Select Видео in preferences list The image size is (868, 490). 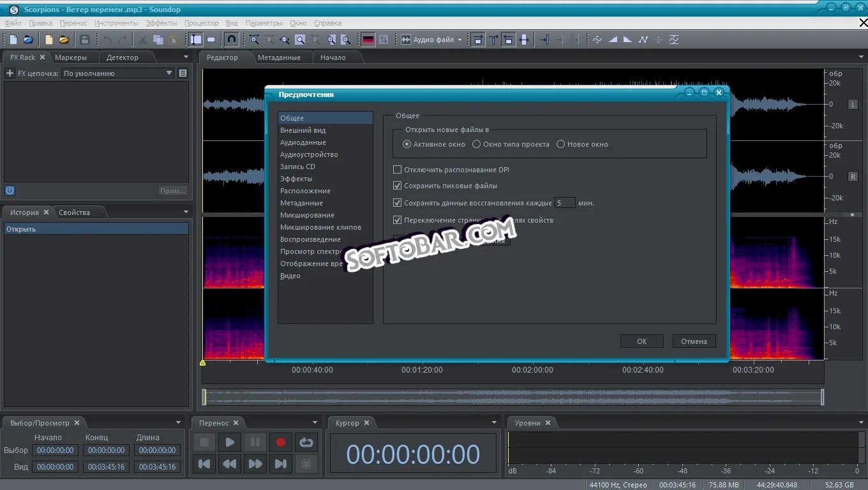point(290,276)
